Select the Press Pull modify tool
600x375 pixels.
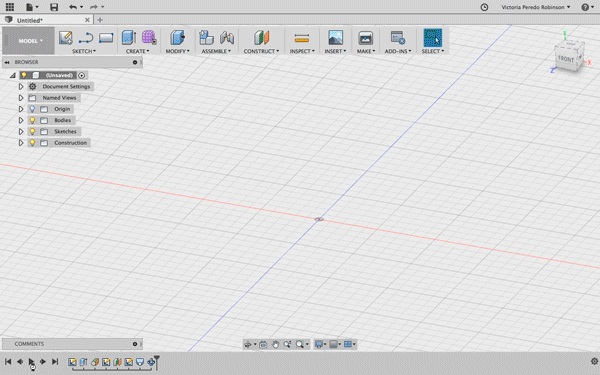tap(178, 38)
